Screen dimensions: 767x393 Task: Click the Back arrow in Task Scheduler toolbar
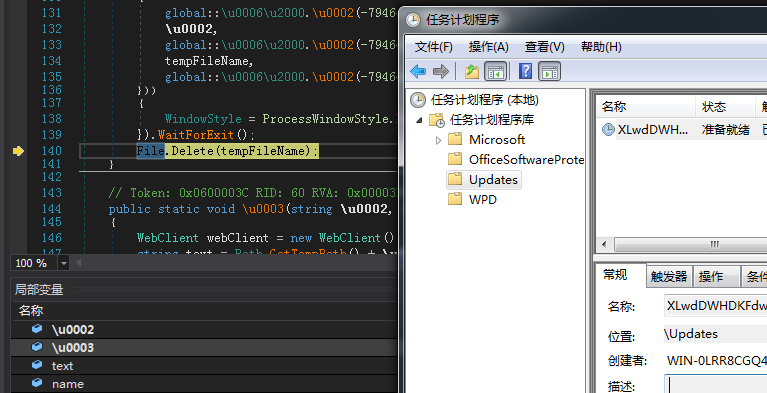click(x=418, y=71)
